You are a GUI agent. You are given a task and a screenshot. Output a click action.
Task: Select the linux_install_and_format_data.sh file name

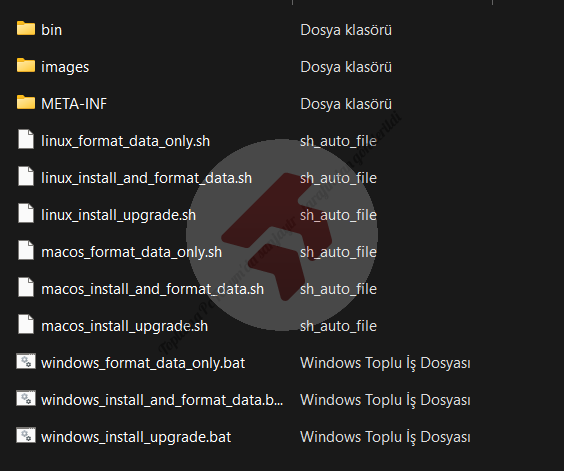tap(146, 178)
